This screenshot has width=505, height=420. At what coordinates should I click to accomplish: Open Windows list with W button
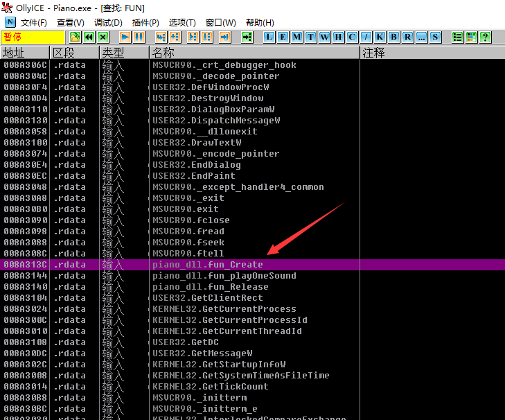pyautogui.click(x=324, y=37)
